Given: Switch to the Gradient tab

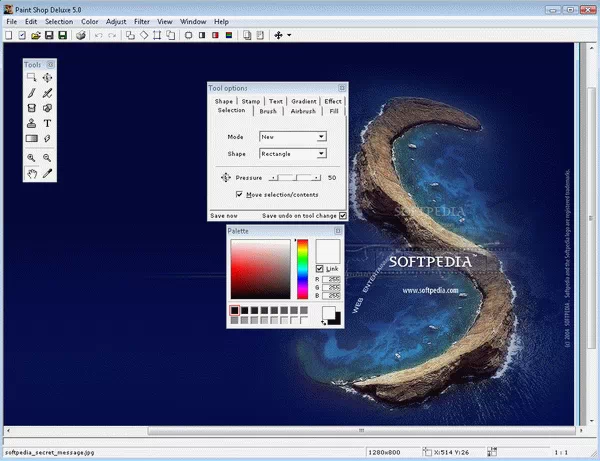Looking at the screenshot, I should (x=304, y=101).
